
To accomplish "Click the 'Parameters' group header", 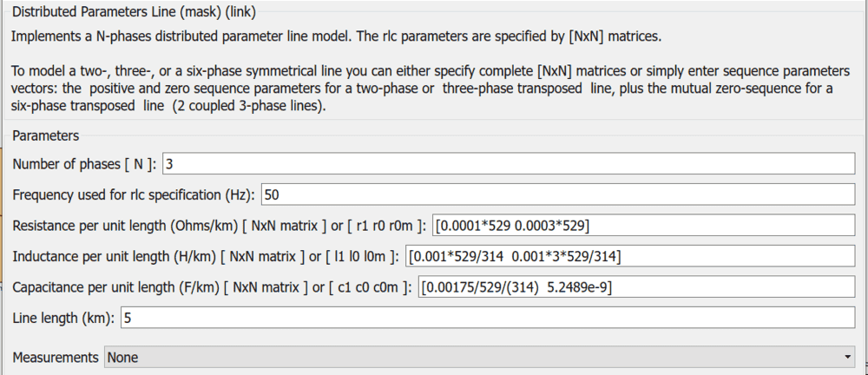I will pyautogui.click(x=46, y=135).
